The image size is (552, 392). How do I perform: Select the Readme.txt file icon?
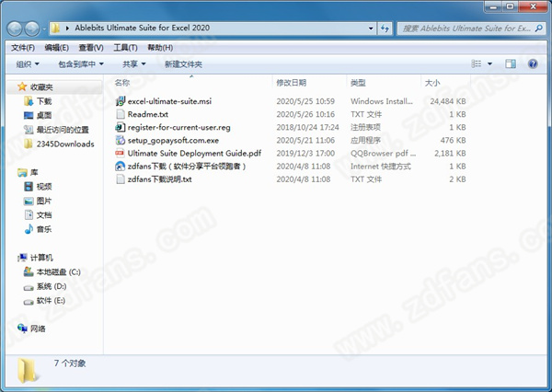[x=121, y=114]
